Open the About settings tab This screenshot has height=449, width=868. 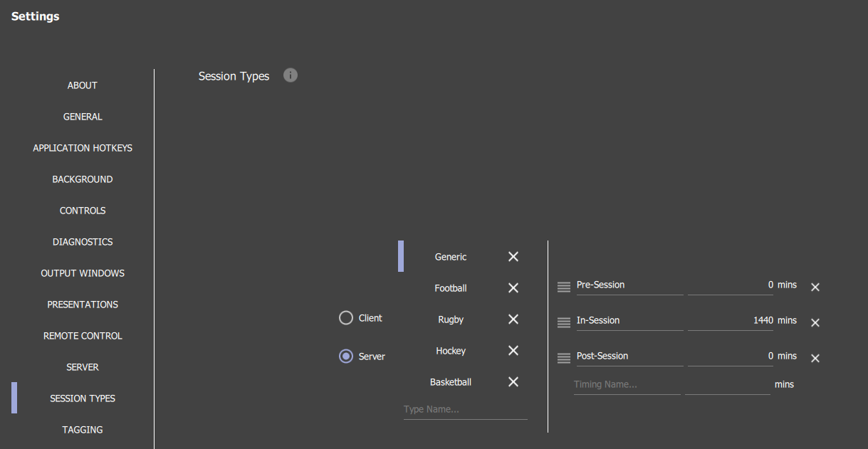click(83, 85)
